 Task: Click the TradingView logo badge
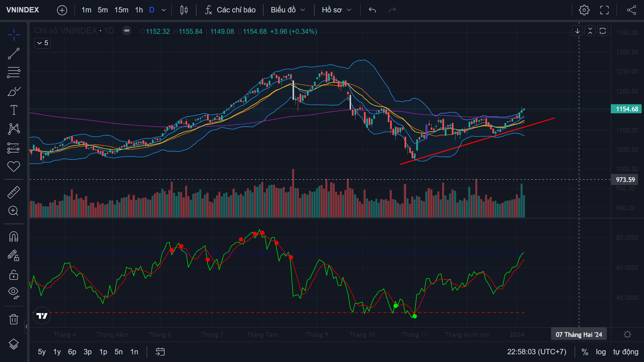(x=42, y=316)
